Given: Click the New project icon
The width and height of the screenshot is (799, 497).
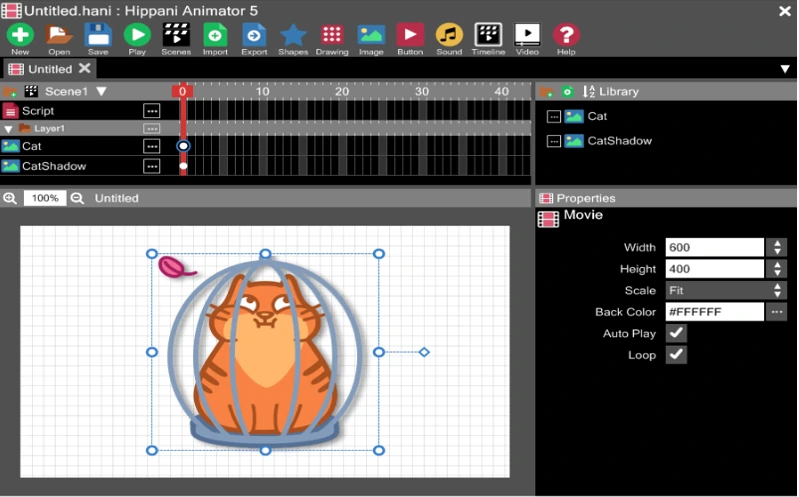Looking at the screenshot, I should pyautogui.click(x=20, y=35).
